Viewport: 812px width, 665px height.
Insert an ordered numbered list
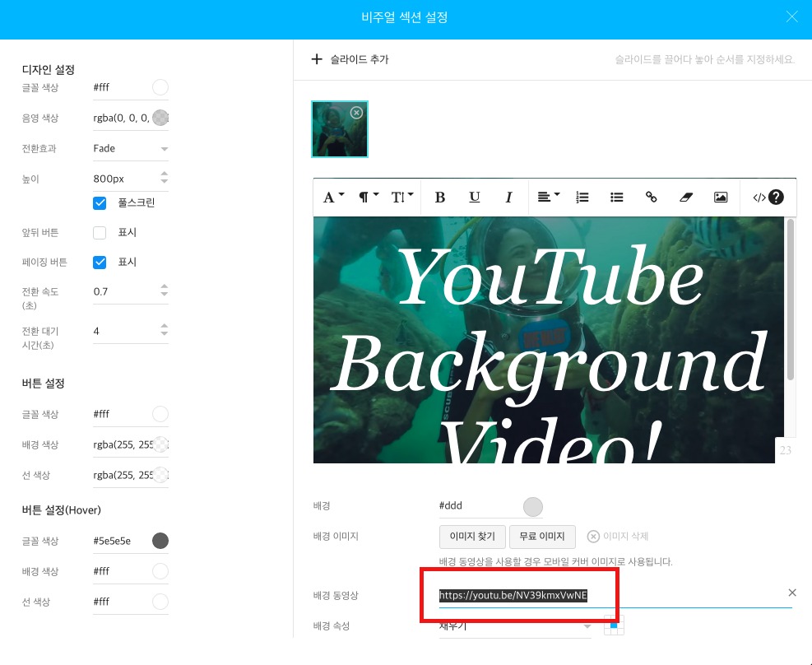[x=582, y=198]
